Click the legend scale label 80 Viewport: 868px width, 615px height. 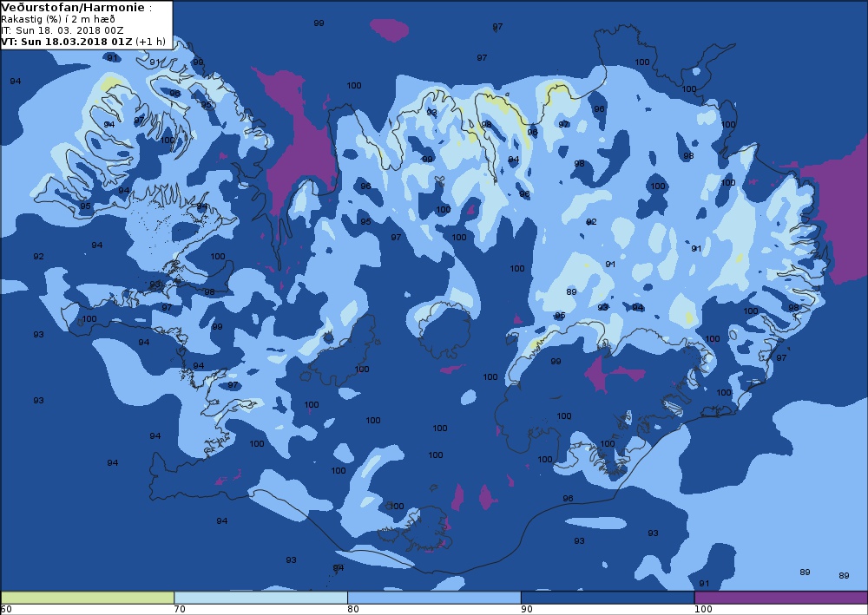click(x=353, y=609)
